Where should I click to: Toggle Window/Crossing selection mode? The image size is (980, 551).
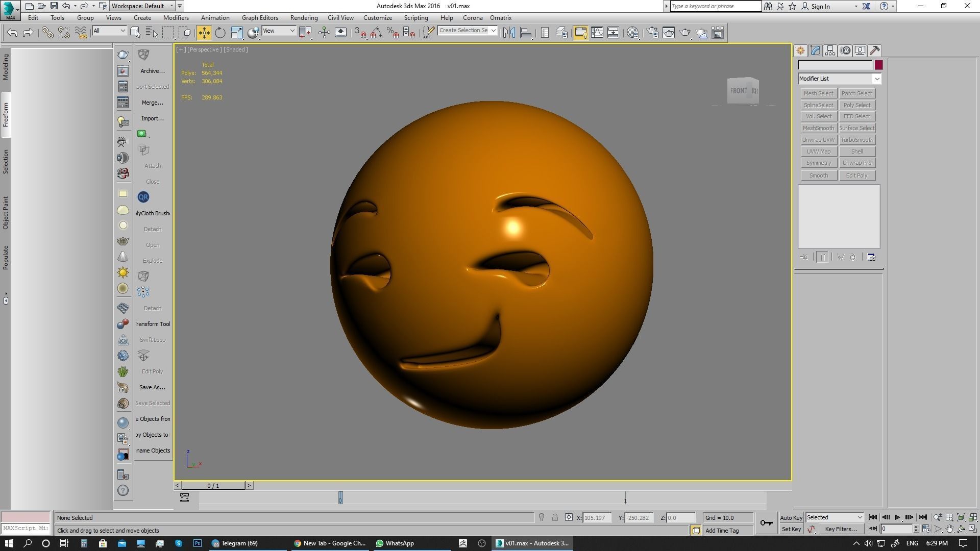tap(185, 33)
